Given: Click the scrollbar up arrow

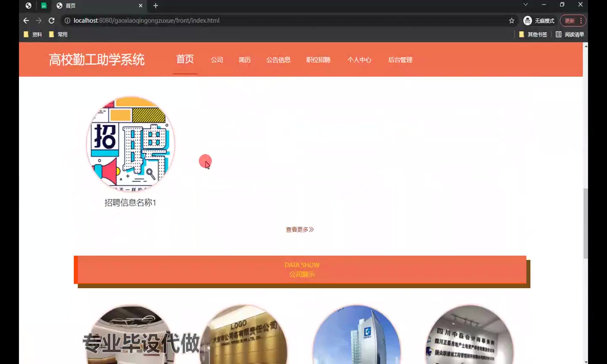Looking at the screenshot, I should pos(586,45).
